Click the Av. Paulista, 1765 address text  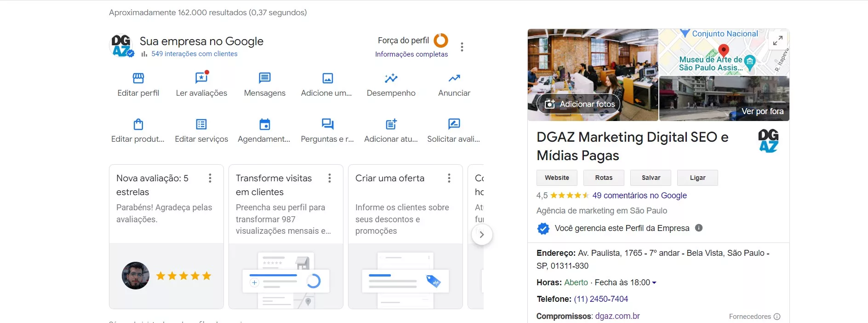tap(653, 260)
